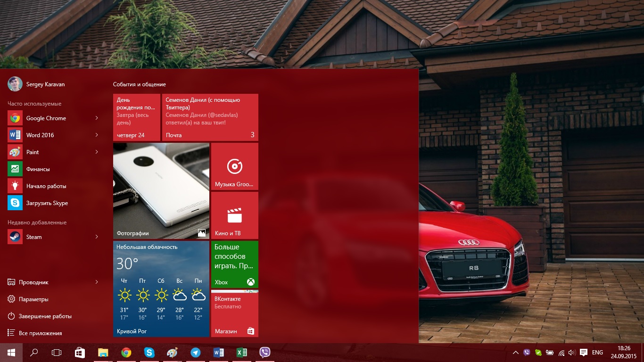Expand Word 2016 jump list arrow
The width and height of the screenshot is (644, 362).
coord(97,135)
